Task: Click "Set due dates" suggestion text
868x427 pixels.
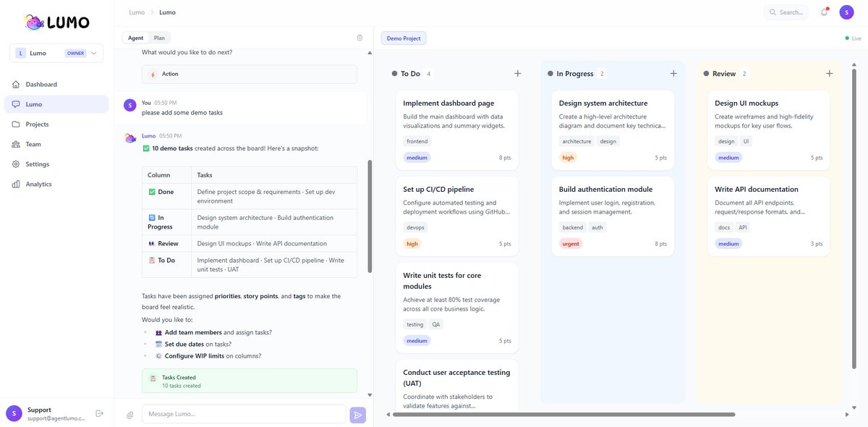Action: (184, 344)
